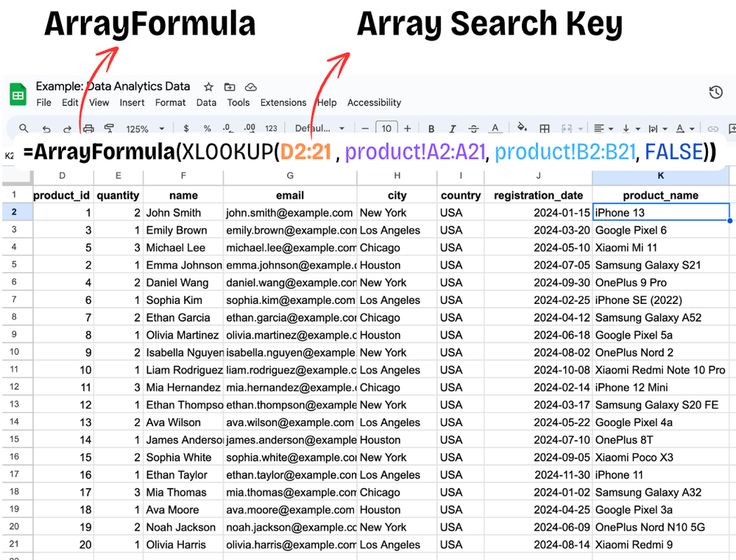
Task: Open the Extensions menu
Action: (283, 102)
